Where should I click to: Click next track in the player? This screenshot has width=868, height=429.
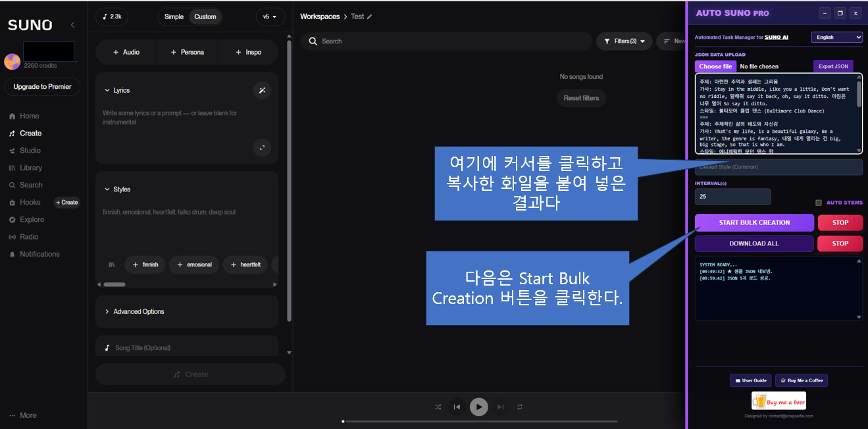pos(501,407)
